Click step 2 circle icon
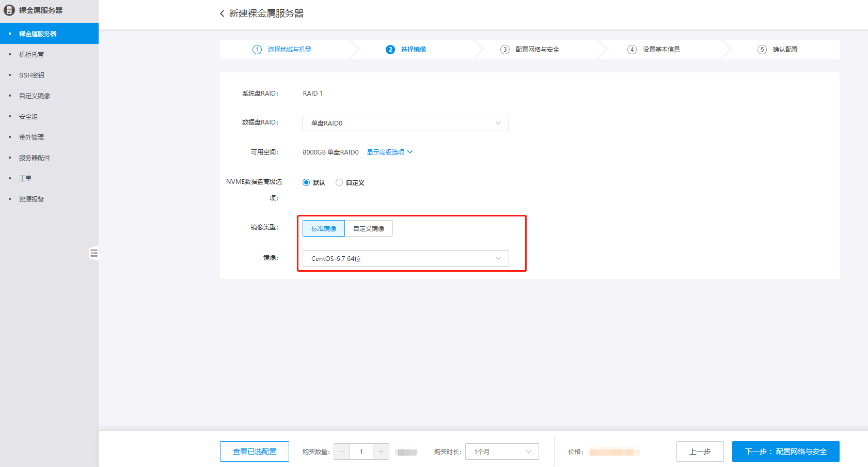This screenshot has width=868, height=467. click(390, 50)
